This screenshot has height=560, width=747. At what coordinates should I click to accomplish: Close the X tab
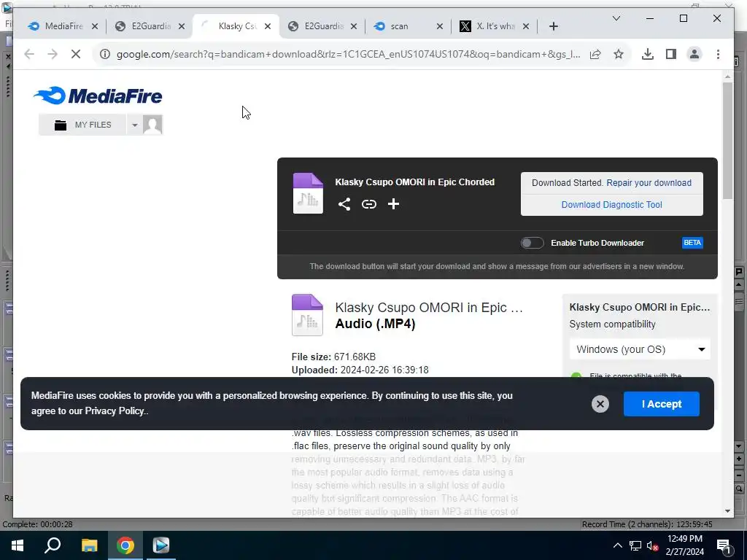pyautogui.click(x=526, y=27)
